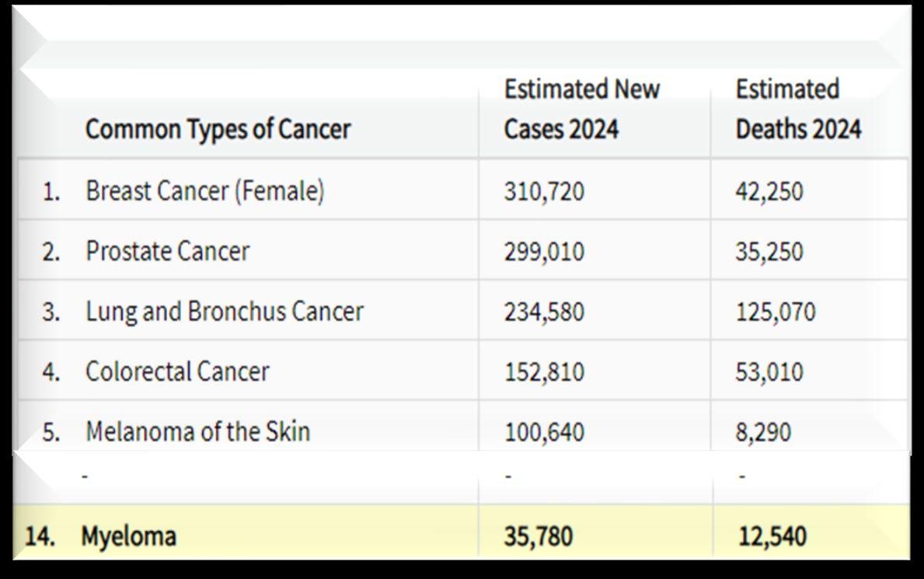Screen dimensions: 924x579
Task: Click the 53,010 deaths cell
Action: [769, 371]
